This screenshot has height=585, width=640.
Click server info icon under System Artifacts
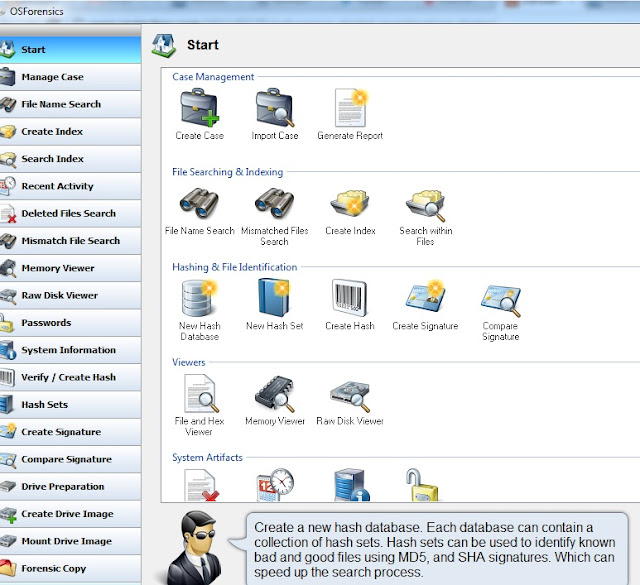(351, 485)
